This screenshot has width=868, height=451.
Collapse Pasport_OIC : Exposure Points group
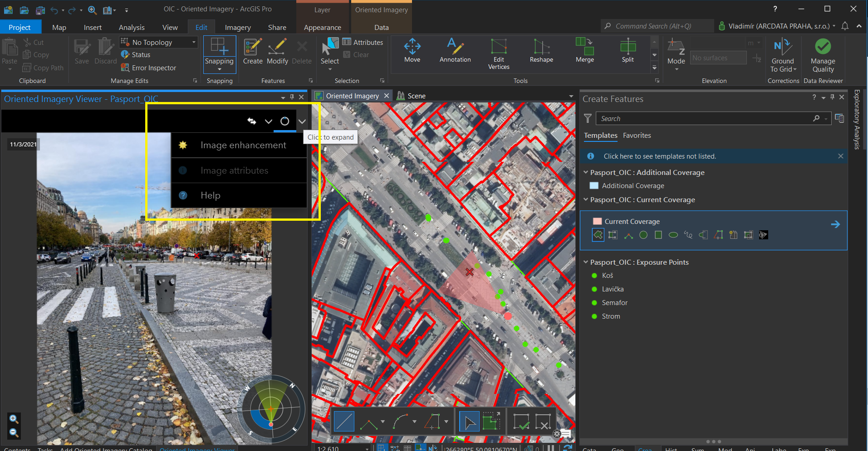point(586,262)
